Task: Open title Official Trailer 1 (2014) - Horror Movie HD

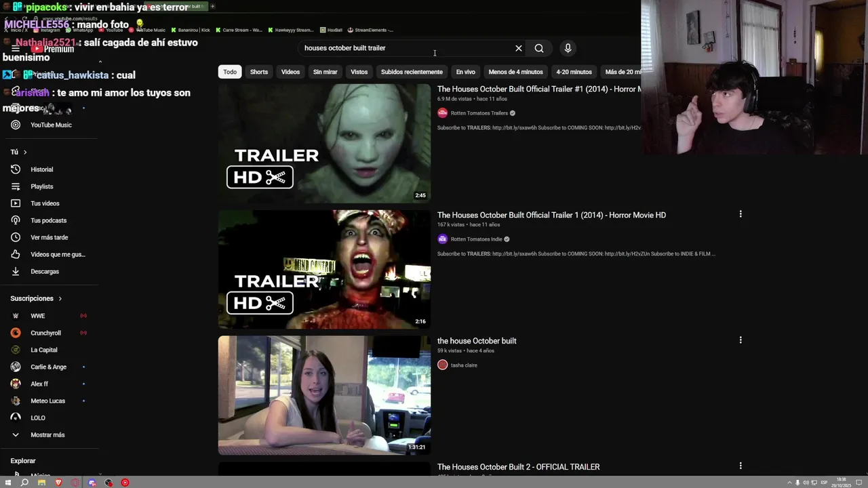Action: tap(551, 215)
